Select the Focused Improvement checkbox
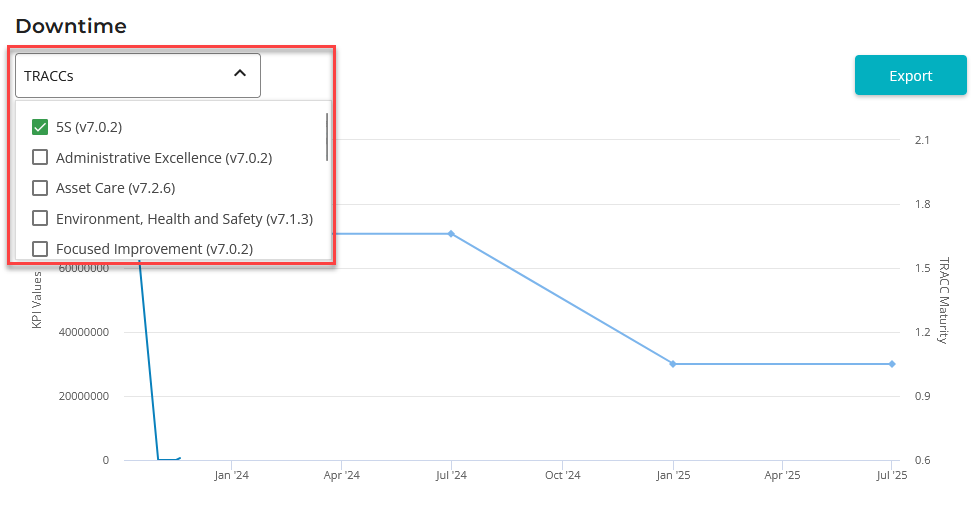980x515 pixels. click(40, 248)
